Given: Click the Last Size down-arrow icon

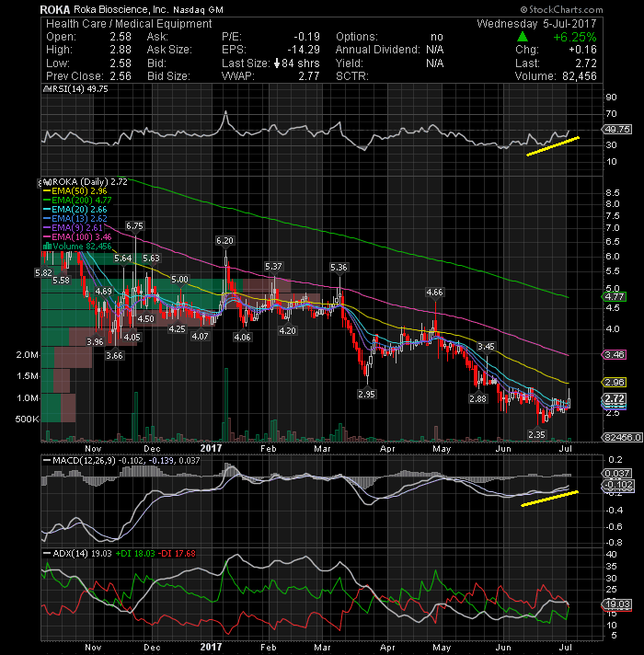Looking at the screenshot, I should (277, 63).
